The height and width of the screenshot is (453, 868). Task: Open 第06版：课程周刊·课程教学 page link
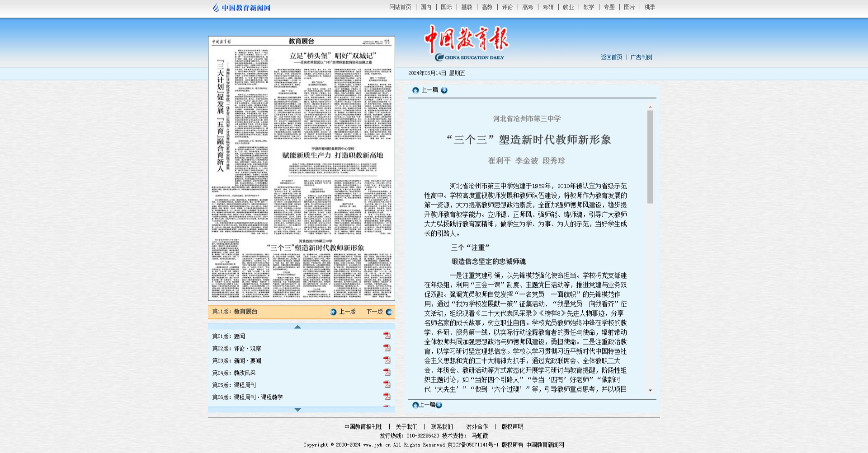coord(248,397)
